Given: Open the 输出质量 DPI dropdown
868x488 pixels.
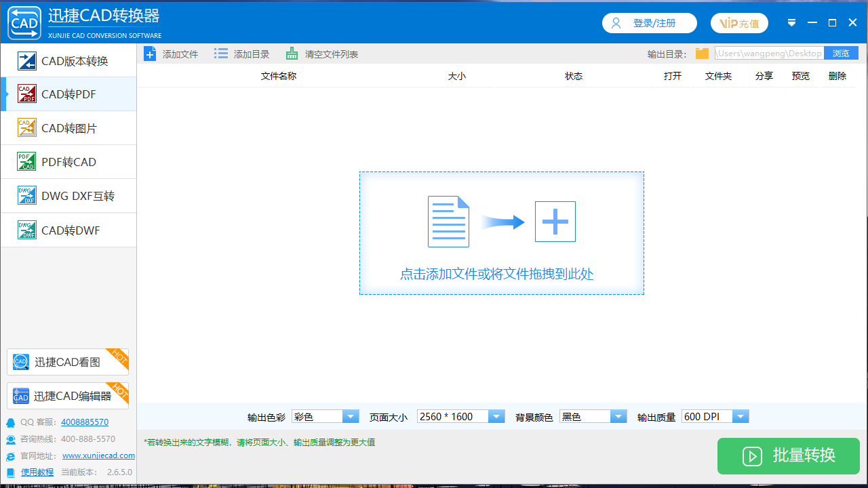Looking at the screenshot, I should click(740, 416).
